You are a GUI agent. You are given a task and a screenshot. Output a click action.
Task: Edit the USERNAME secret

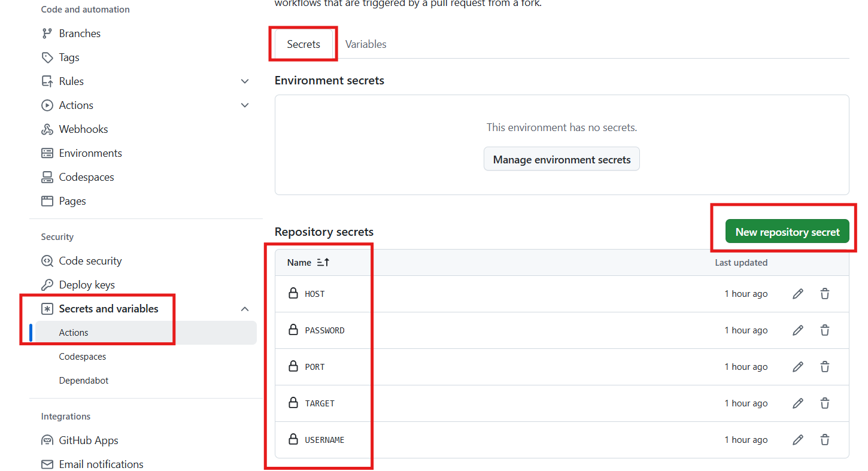tap(798, 440)
